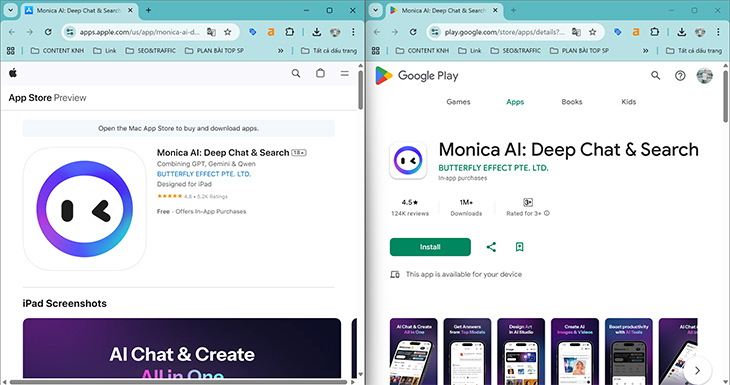
Task: Open downloads icon in the left window
Action: [x=317, y=32]
